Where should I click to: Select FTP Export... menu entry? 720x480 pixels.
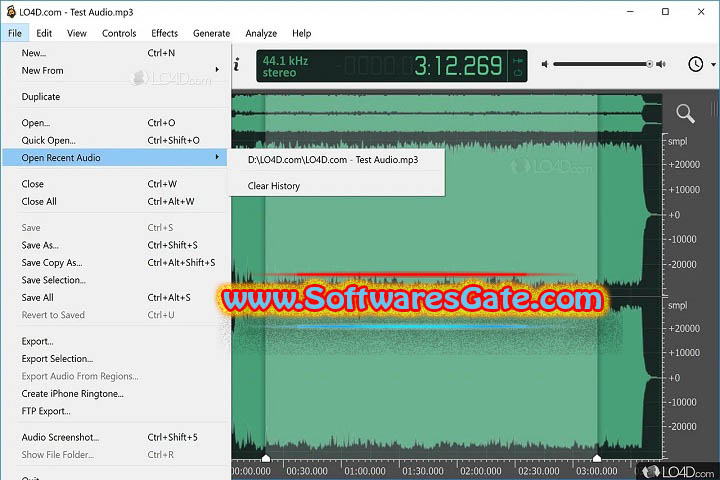pyautogui.click(x=115, y=411)
